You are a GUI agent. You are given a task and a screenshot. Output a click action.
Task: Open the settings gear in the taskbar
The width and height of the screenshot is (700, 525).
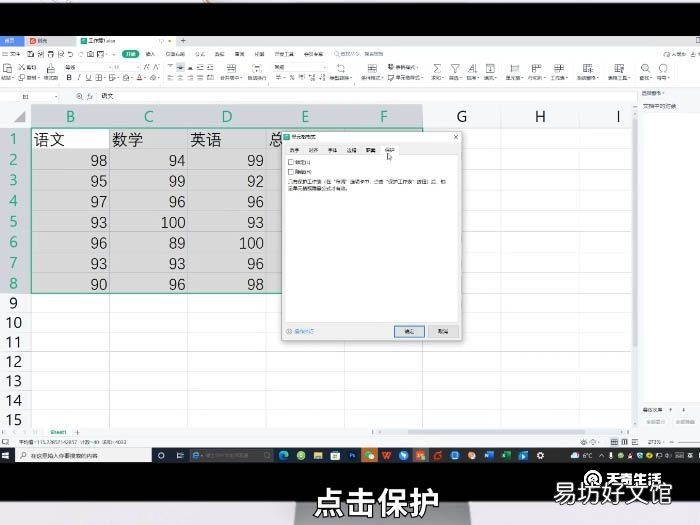[541, 456]
